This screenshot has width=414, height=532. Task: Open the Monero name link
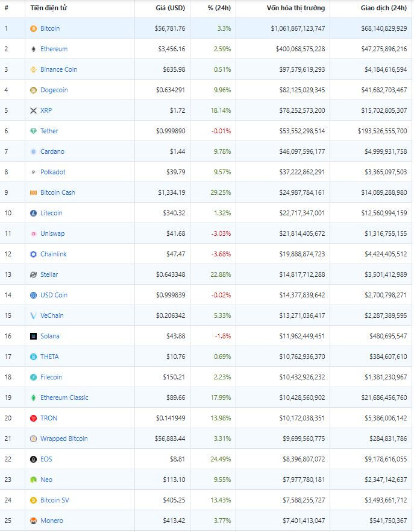[52, 521]
